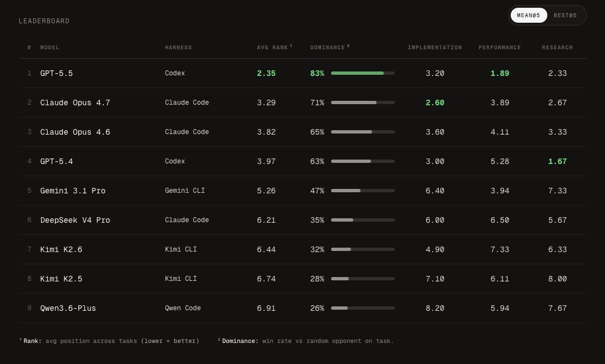605x364 pixels.
Task: Click the 83% dominance bar for GPT-5.5
Action: [x=363, y=73]
